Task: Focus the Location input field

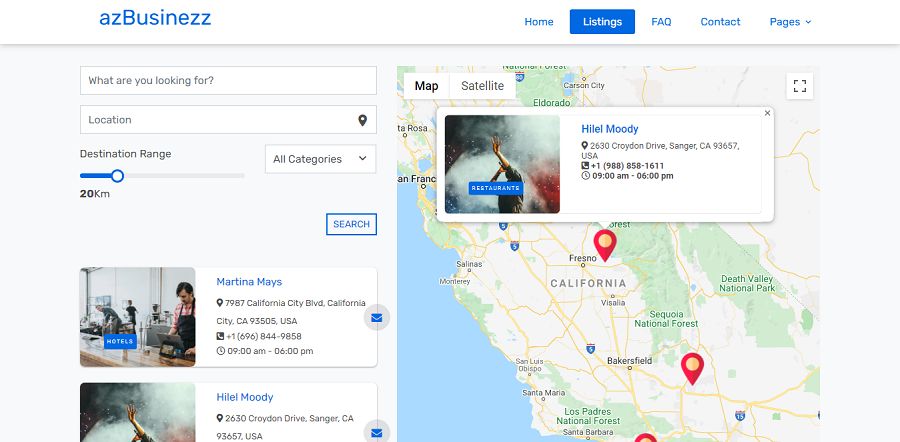Action: [x=228, y=119]
